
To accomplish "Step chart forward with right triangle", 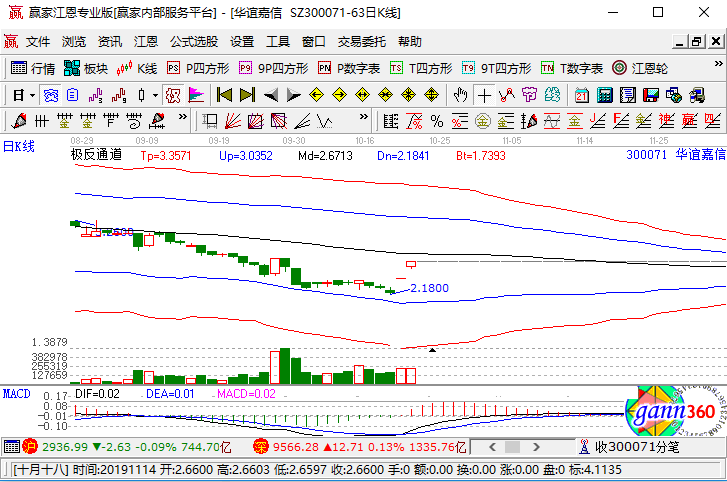I will (293, 95).
